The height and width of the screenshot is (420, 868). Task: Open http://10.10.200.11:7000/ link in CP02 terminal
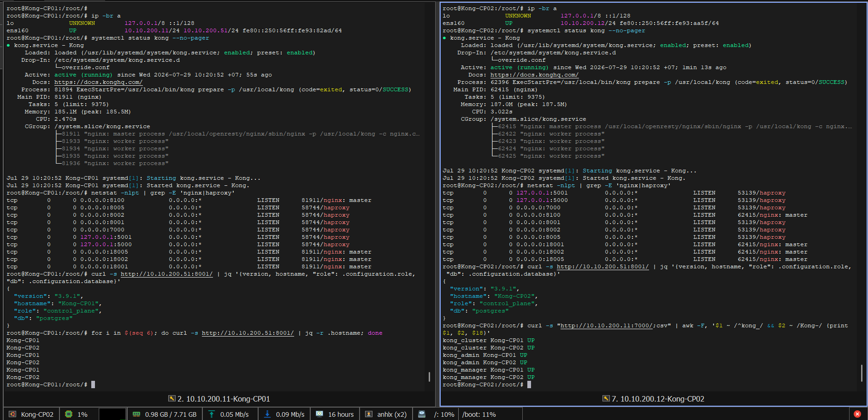607,325
